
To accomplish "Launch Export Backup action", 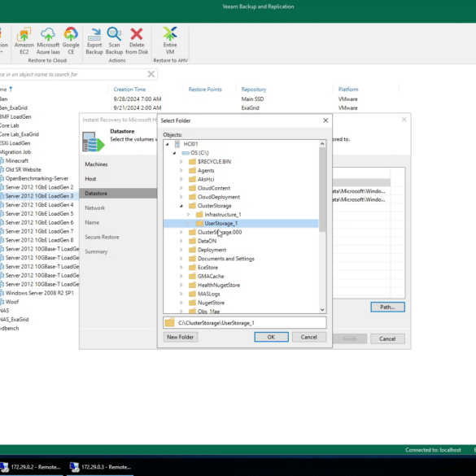I will [x=94, y=41].
